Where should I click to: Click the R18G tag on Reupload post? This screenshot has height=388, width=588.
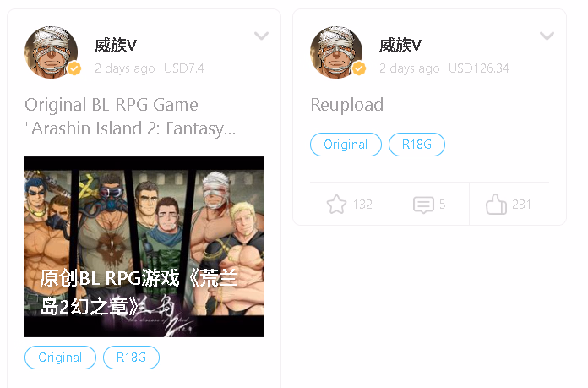pyautogui.click(x=416, y=145)
